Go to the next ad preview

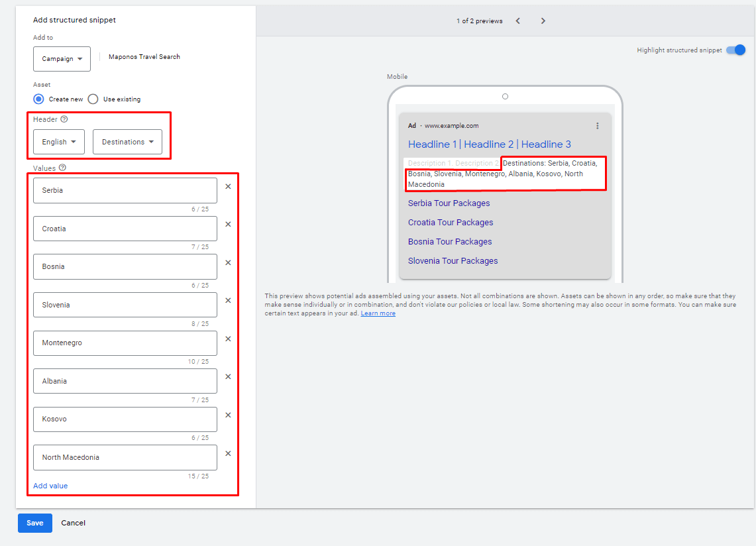[543, 21]
